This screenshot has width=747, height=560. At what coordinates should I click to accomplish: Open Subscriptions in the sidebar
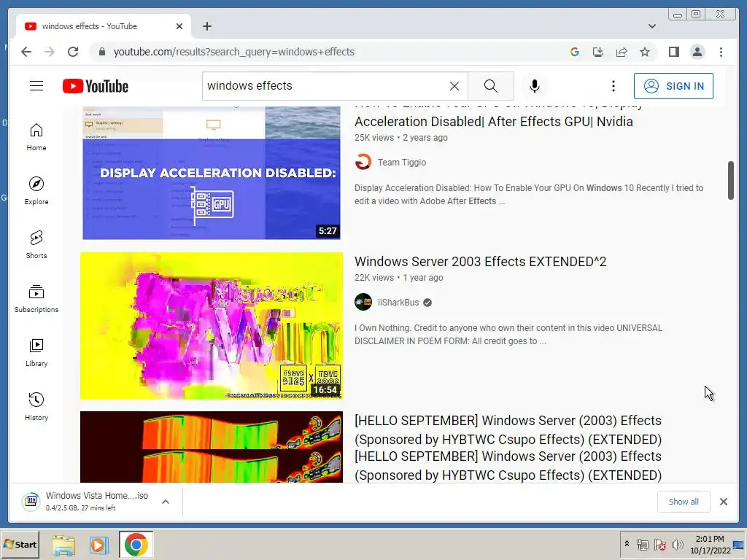[36, 298]
